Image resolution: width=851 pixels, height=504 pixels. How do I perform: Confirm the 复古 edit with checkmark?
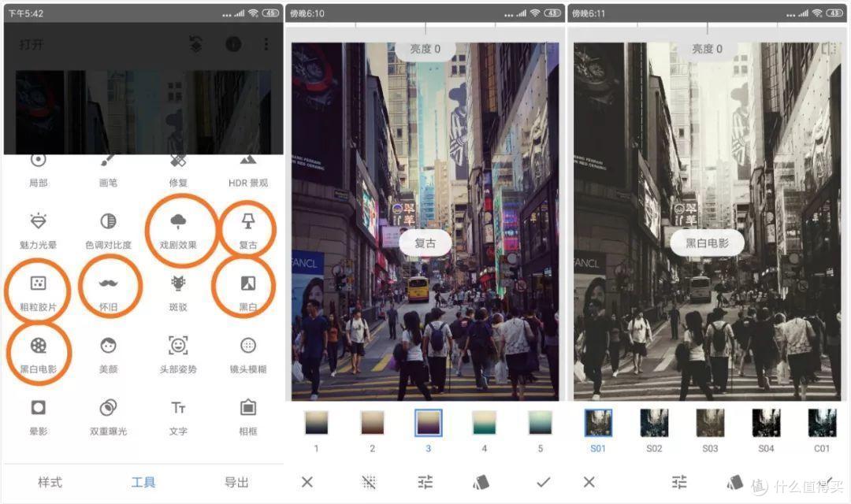[543, 482]
